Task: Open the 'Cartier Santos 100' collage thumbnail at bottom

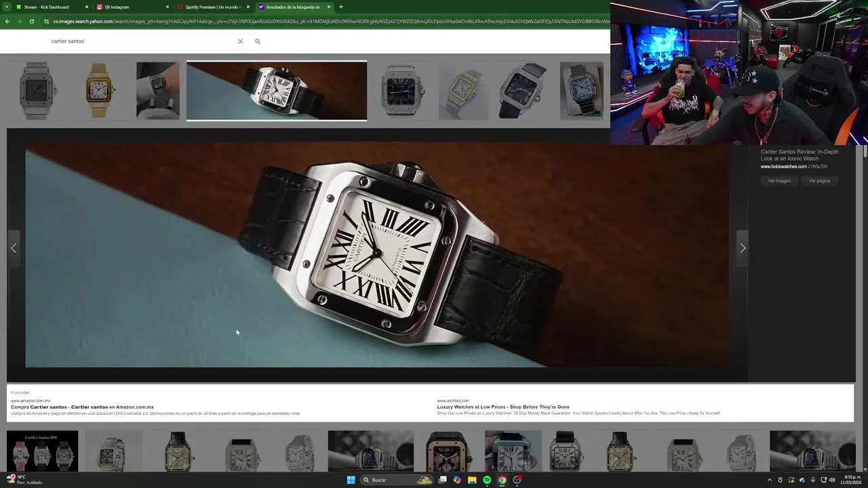Action: [x=43, y=451]
